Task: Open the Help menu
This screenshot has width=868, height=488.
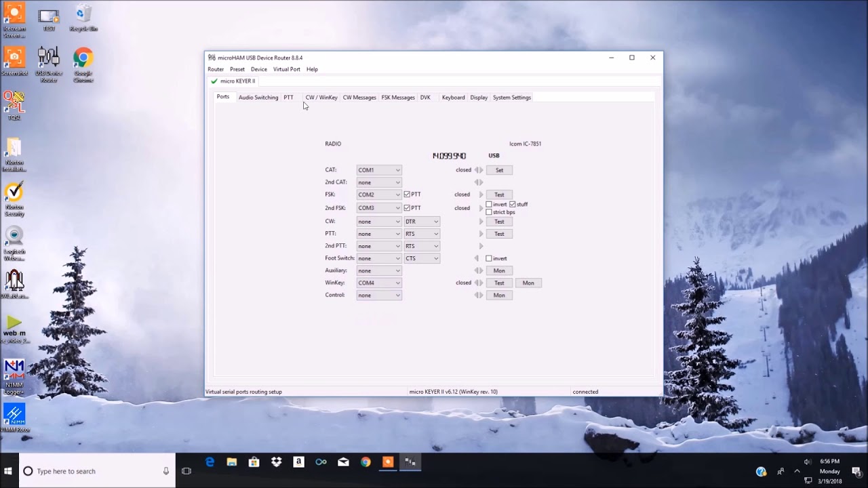Action: [312, 69]
